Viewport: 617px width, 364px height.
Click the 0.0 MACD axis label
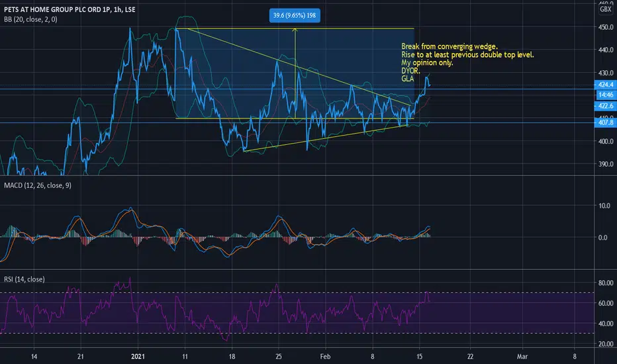[x=602, y=238]
